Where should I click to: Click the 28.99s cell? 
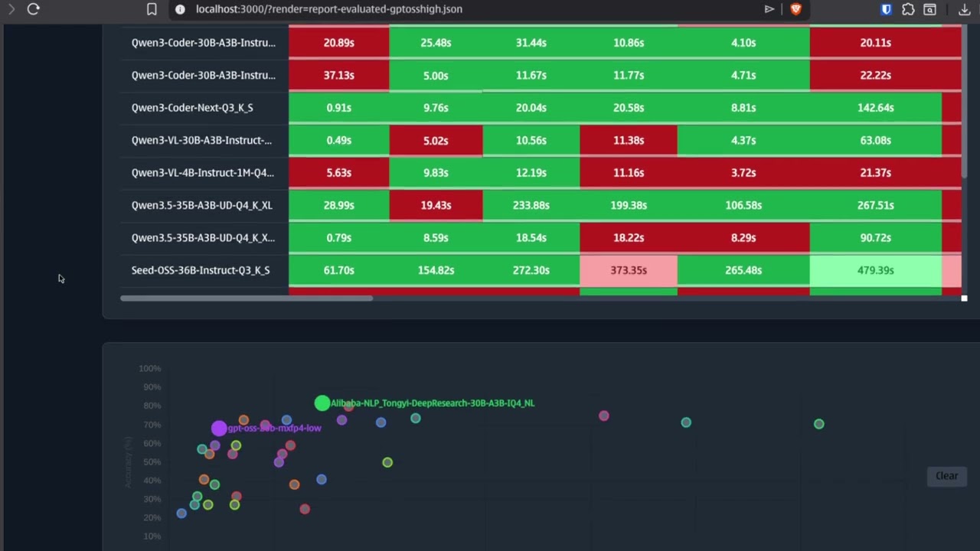[338, 205]
